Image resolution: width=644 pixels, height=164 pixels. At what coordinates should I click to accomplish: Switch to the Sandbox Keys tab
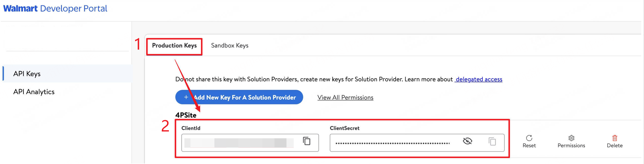click(229, 46)
